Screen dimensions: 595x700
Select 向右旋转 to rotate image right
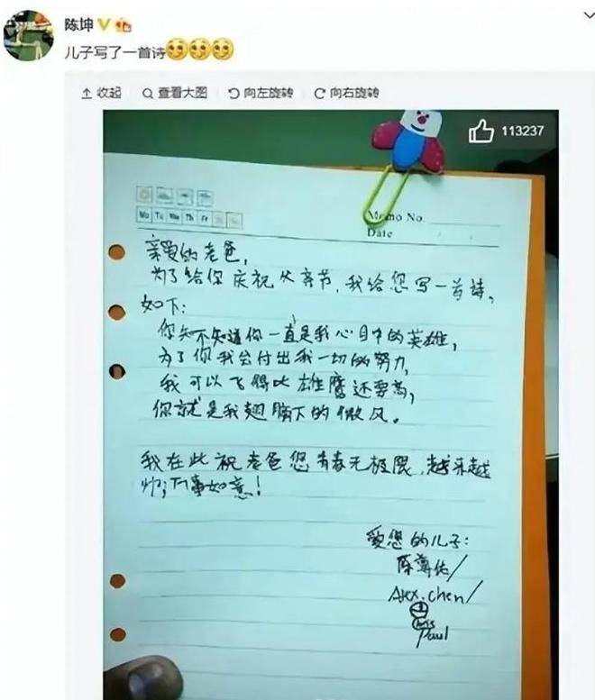(354, 93)
